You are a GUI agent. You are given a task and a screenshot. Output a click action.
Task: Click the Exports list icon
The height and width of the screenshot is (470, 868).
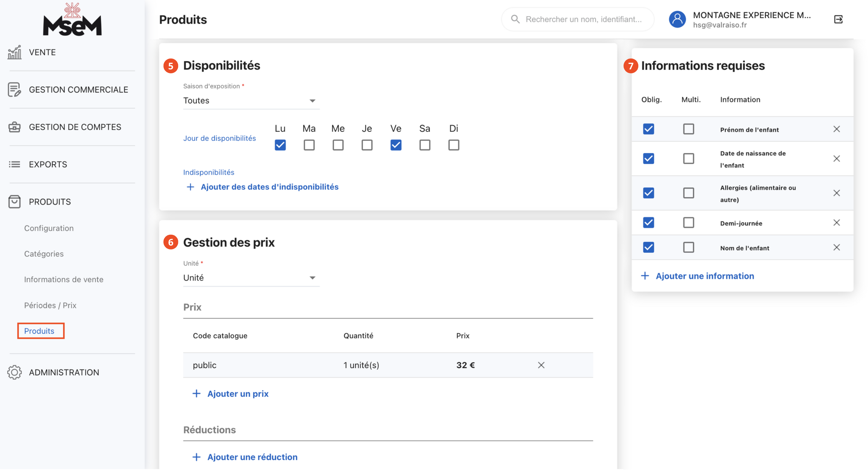(x=14, y=164)
